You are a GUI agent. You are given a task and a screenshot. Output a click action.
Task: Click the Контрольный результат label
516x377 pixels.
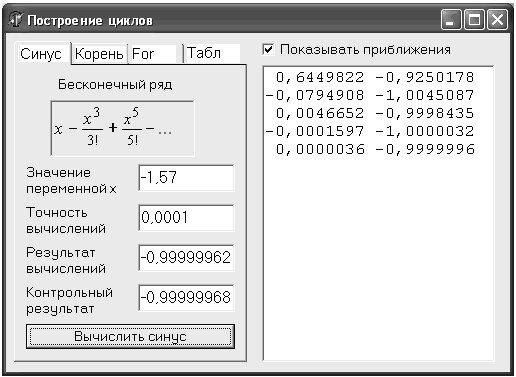pos(70,301)
